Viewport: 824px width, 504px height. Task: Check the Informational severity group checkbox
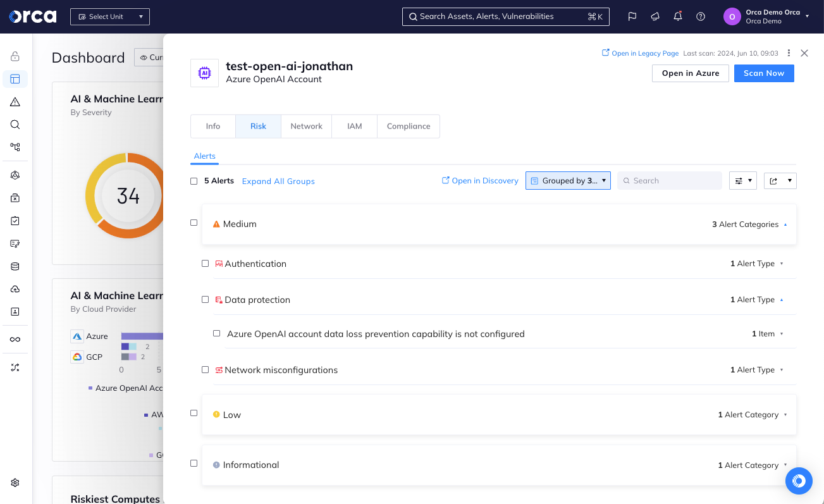click(194, 464)
